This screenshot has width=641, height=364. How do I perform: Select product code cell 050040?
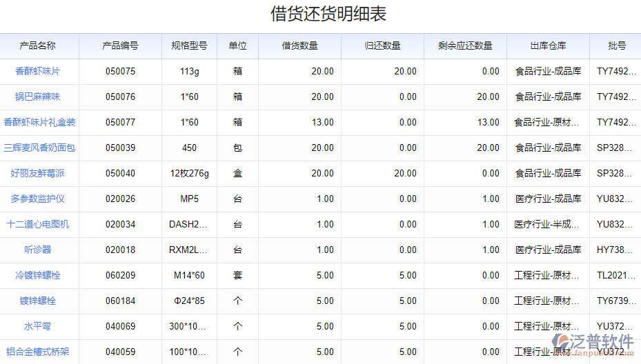120,173
